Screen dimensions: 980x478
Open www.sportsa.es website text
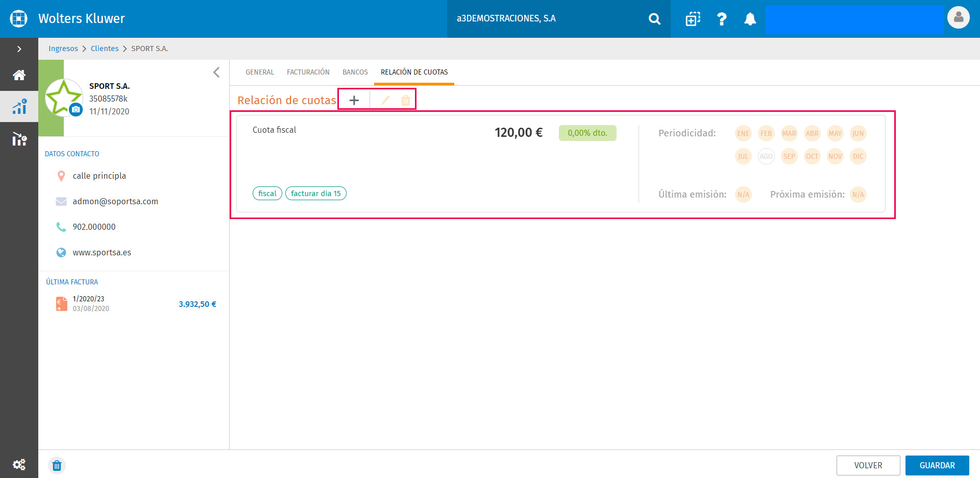[x=102, y=252]
